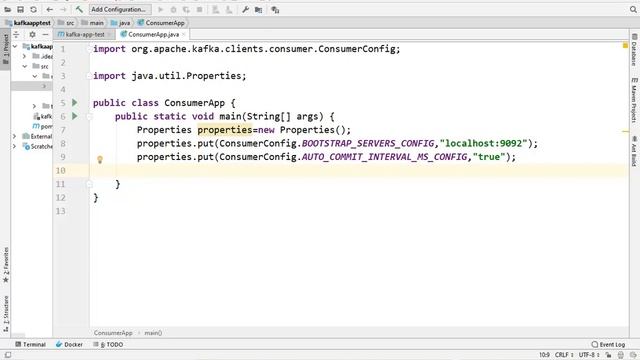Toggle the read-only lock icon in status bar
This screenshot has width=640, height=360.
[608, 355]
